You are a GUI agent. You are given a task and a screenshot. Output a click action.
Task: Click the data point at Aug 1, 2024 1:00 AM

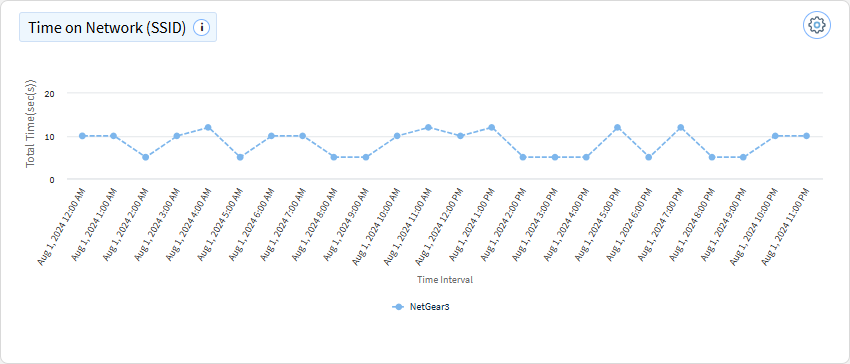(x=114, y=136)
